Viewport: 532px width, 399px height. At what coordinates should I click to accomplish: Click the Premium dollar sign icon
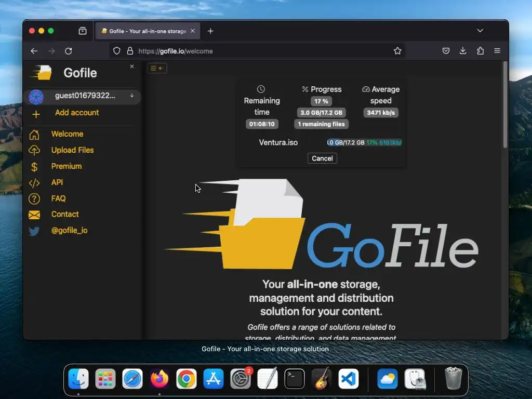(34, 167)
